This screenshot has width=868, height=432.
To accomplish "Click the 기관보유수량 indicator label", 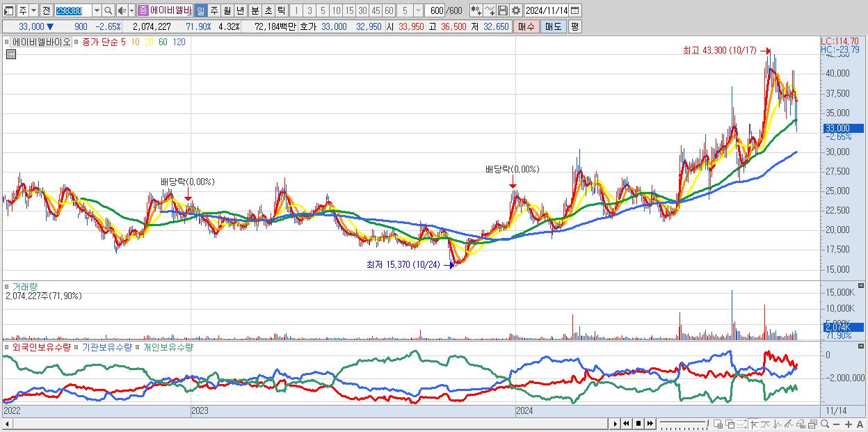I will tap(106, 346).
